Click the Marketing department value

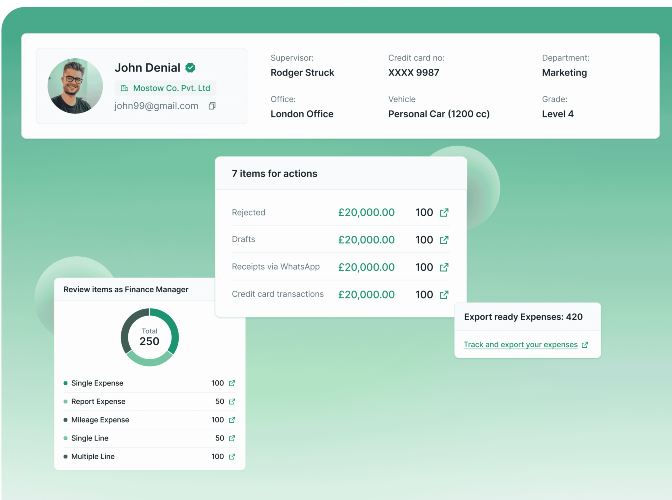click(x=564, y=73)
